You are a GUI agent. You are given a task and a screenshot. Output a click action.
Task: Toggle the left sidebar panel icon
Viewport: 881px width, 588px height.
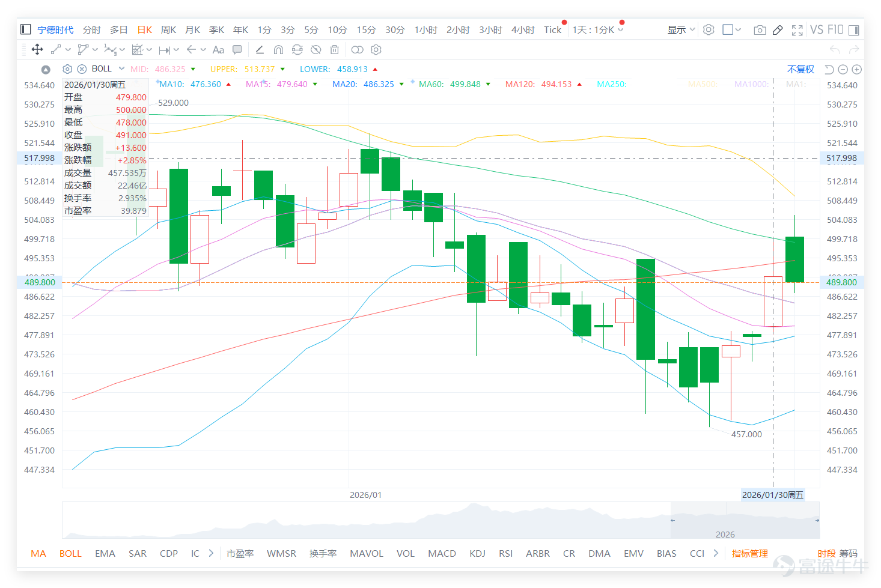pyautogui.click(x=25, y=29)
